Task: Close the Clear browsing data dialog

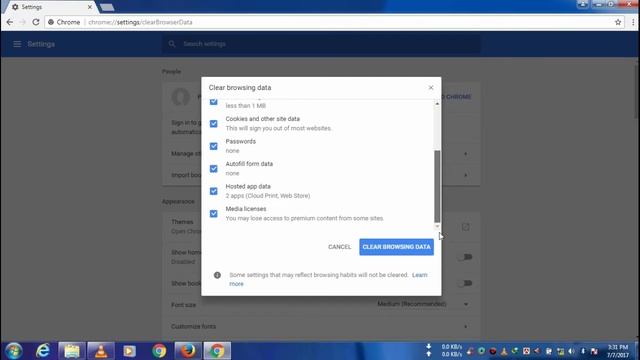Action: tap(431, 88)
